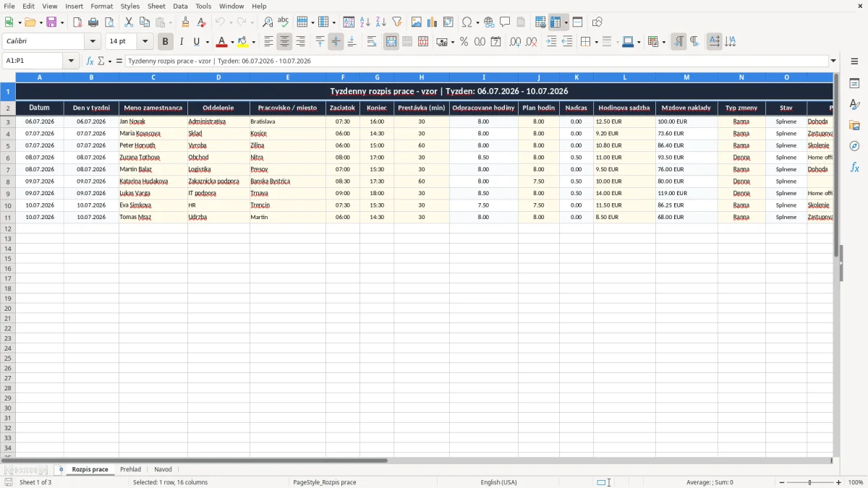Image resolution: width=868 pixels, height=488 pixels.
Task: Apply the yellow background color swatch
Action: pyautogui.click(x=244, y=42)
